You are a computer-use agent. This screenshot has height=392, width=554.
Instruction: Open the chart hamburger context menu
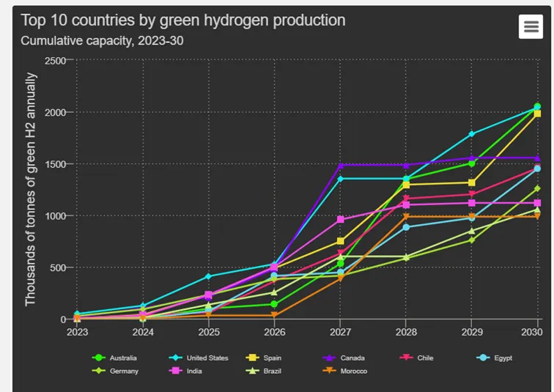531,26
